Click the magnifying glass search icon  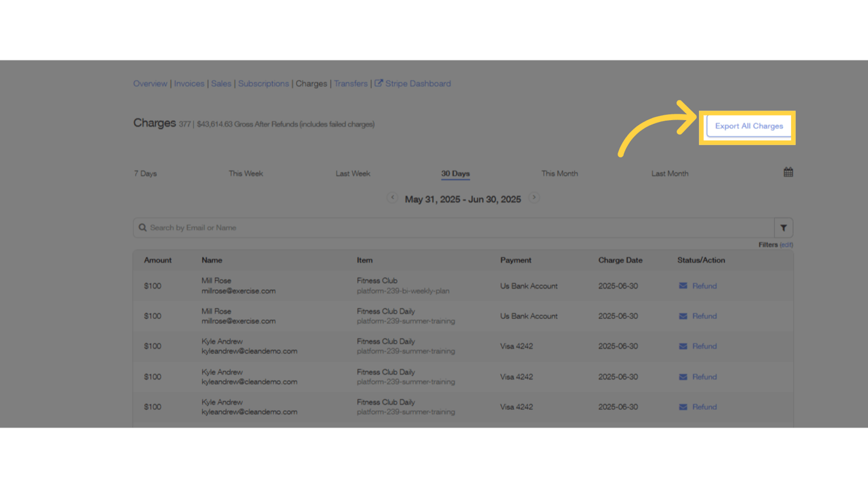pyautogui.click(x=142, y=227)
